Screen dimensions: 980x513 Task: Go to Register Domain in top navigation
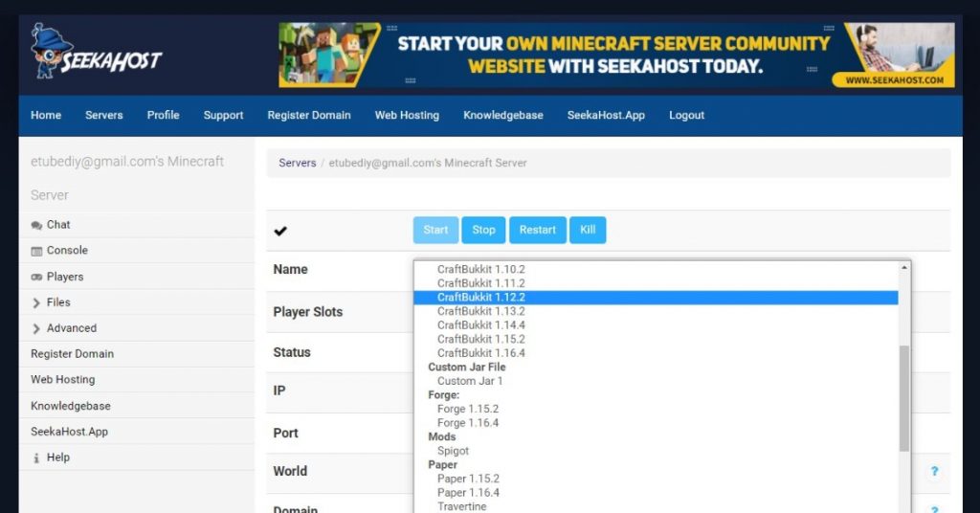pyautogui.click(x=309, y=115)
